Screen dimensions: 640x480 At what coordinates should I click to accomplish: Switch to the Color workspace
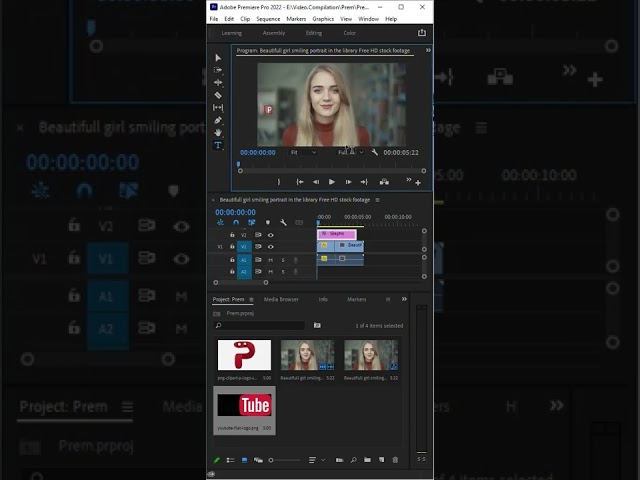pos(349,33)
